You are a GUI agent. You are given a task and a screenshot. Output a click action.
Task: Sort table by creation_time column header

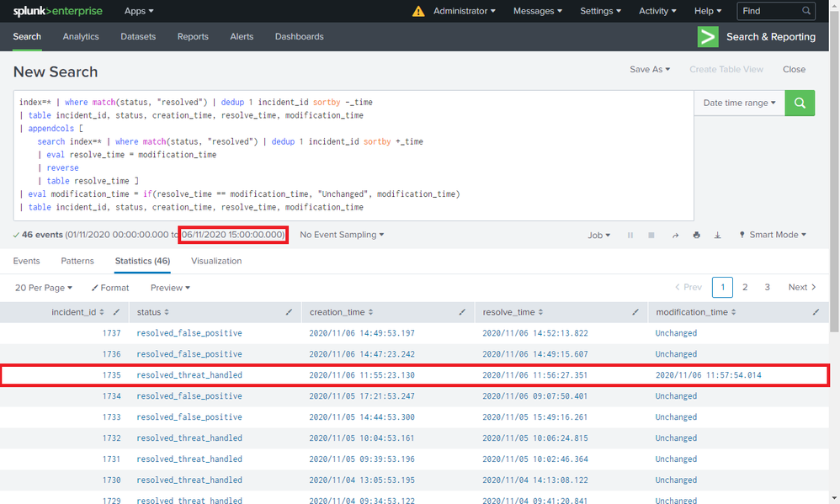[x=341, y=312]
